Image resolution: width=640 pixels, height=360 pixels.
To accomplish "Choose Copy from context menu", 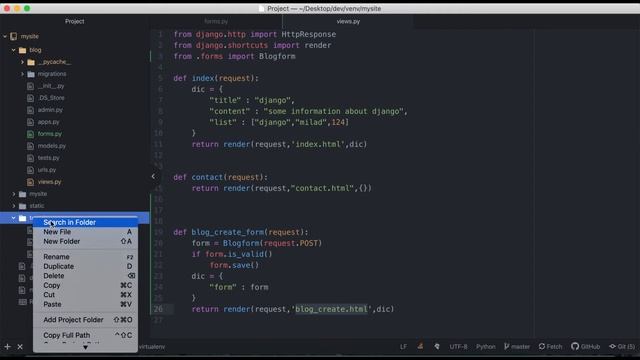I will click(85, 285).
